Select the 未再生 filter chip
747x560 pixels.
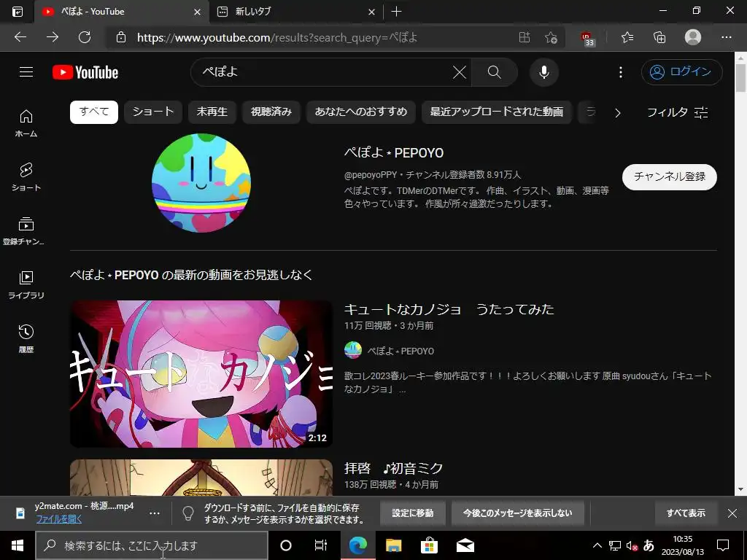tap(212, 112)
